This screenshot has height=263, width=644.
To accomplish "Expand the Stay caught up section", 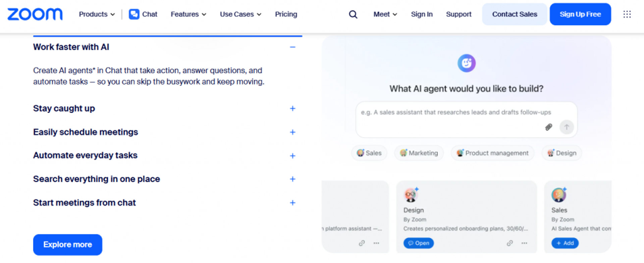I will tap(292, 108).
